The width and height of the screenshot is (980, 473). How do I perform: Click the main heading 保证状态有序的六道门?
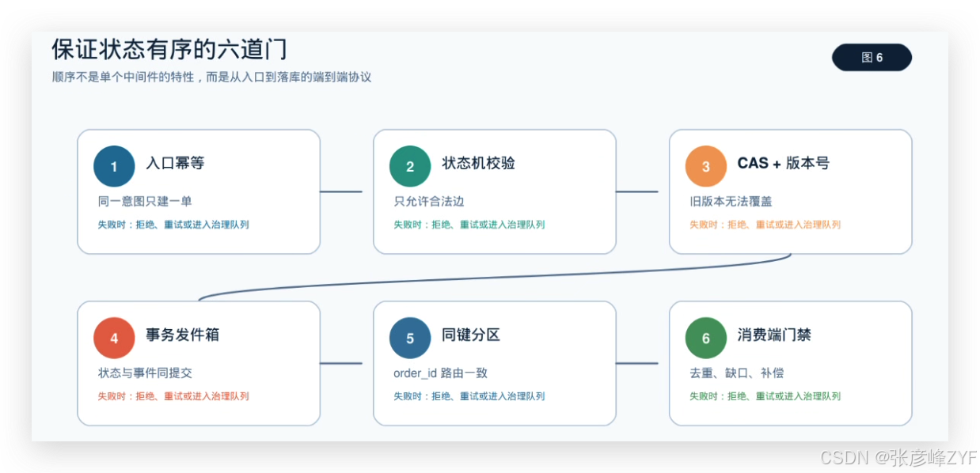[x=169, y=49]
